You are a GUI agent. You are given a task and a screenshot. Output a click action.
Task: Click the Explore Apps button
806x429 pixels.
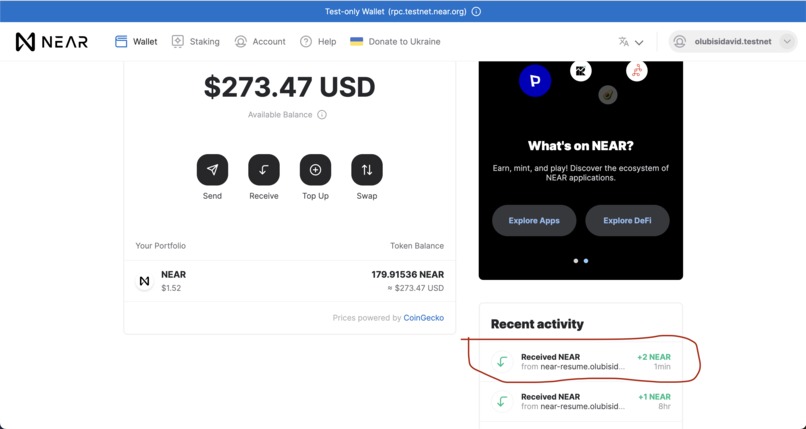click(534, 220)
